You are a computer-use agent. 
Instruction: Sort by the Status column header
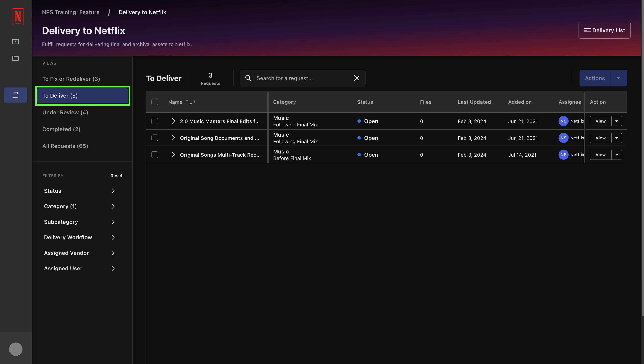pyautogui.click(x=365, y=102)
